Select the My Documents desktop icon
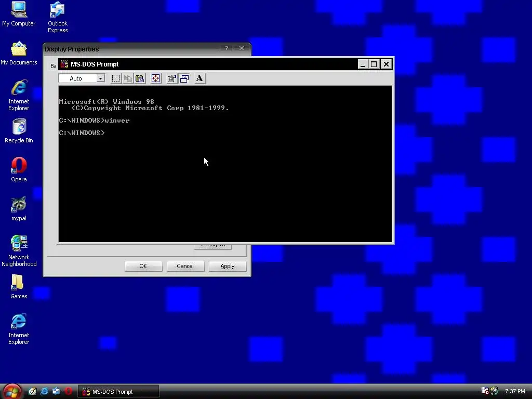This screenshot has width=532, height=399. (19, 54)
